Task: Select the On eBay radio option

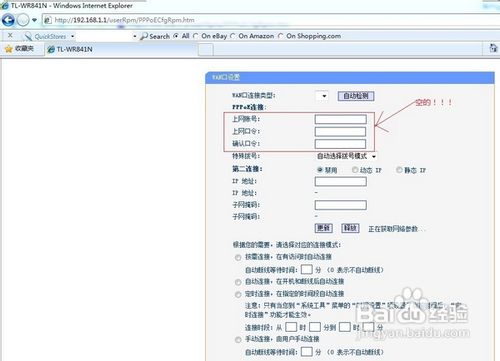Action: coord(196,36)
